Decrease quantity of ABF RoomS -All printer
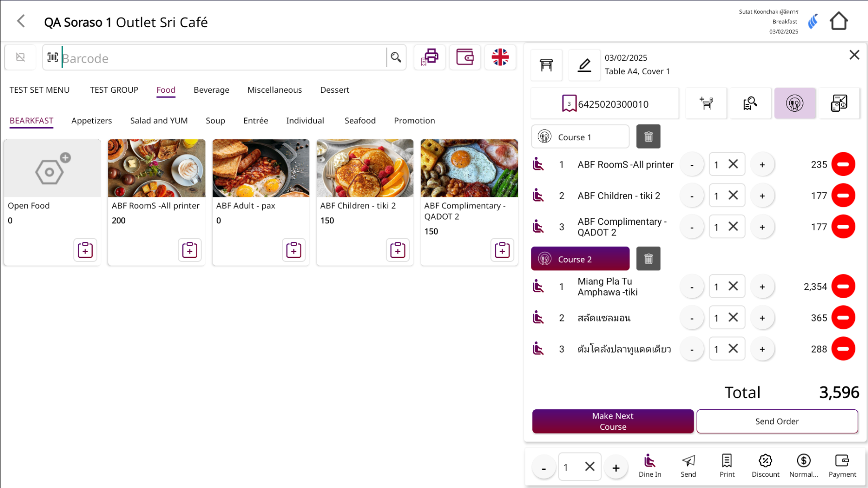 (692, 165)
